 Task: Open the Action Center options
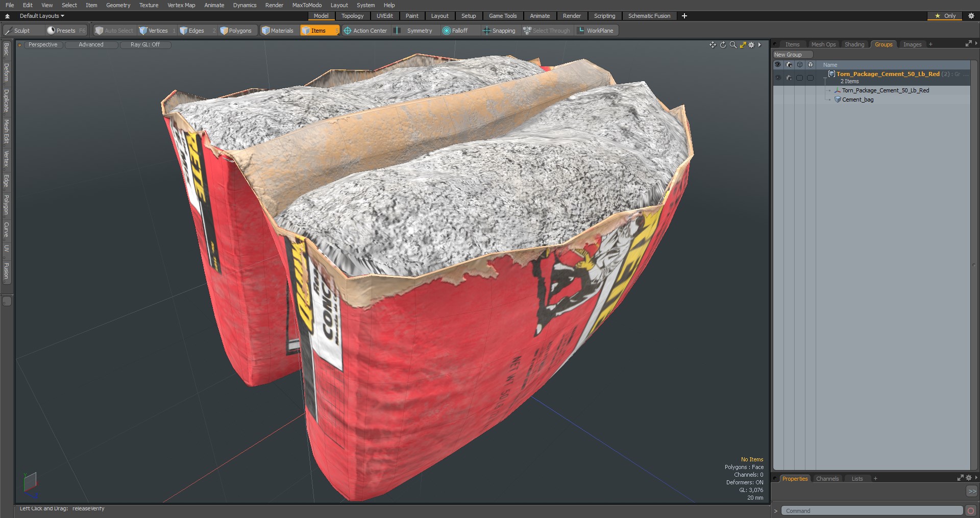click(365, 31)
